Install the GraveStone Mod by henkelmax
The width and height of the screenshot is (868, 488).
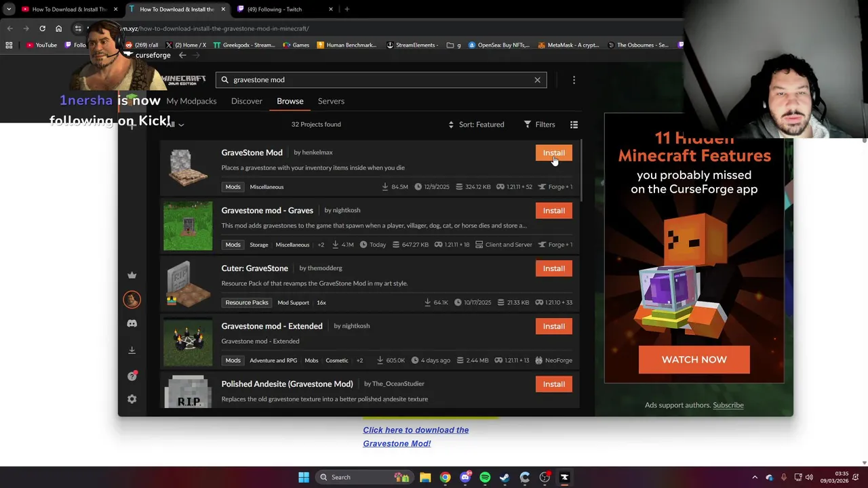click(553, 152)
